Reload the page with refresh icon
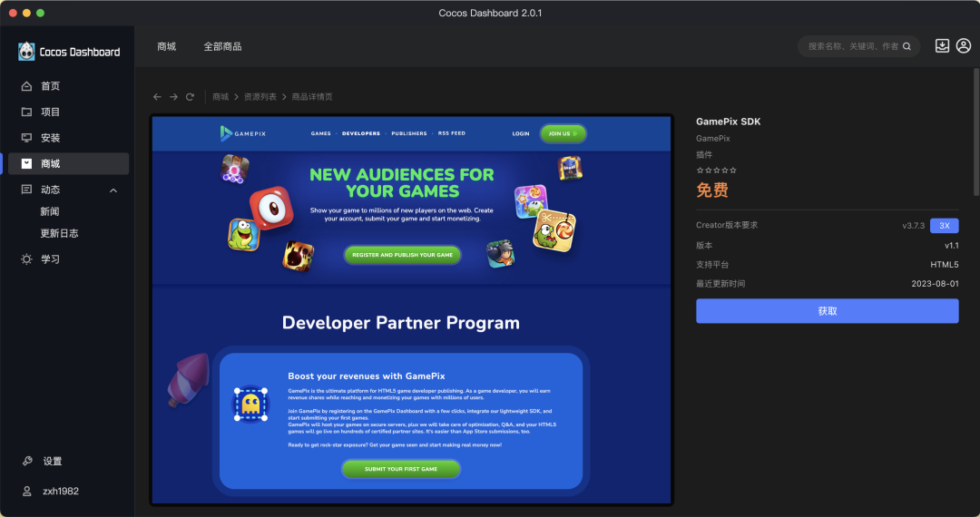Screen dimensions: 980x517 [190, 97]
